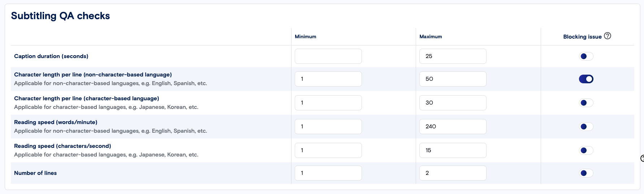Enable blocking issue for Number of lines
The width and height of the screenshot is (644, 194).
(586, 173)
